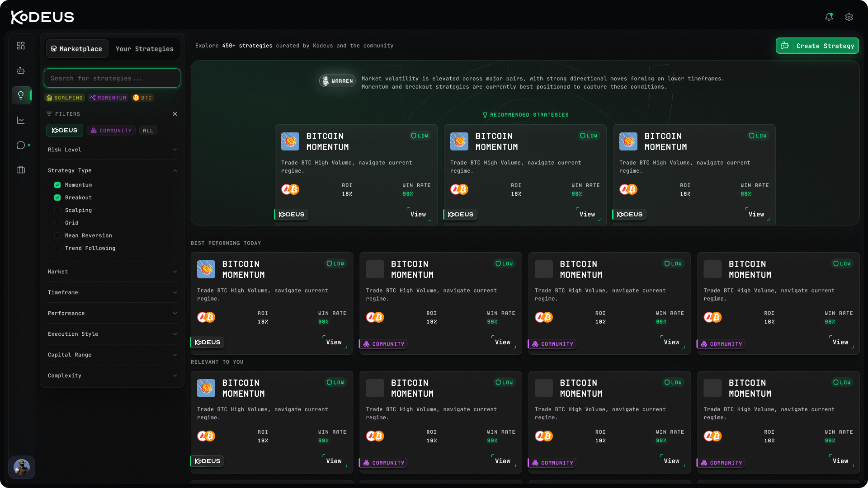Click the Momentum tag chip
Screen dimensions: 868x488
[108, 98]
